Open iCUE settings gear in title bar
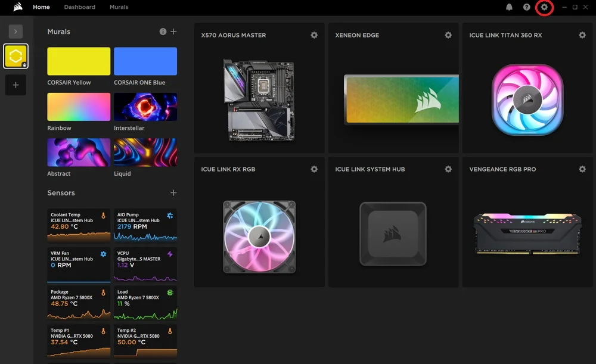Screen dimensions: 596x364 pyautogui.click(x=544, y=7)
